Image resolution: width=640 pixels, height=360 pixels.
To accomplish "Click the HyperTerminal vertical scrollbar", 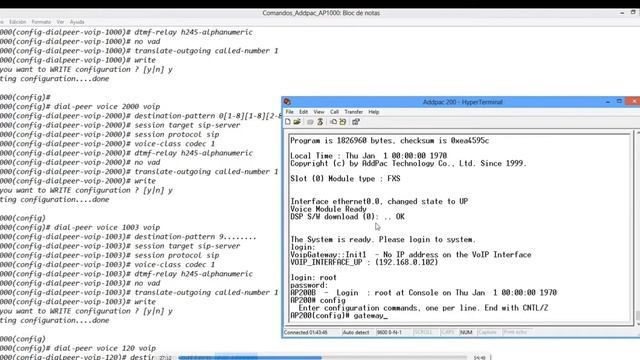I will coord(638,229).
